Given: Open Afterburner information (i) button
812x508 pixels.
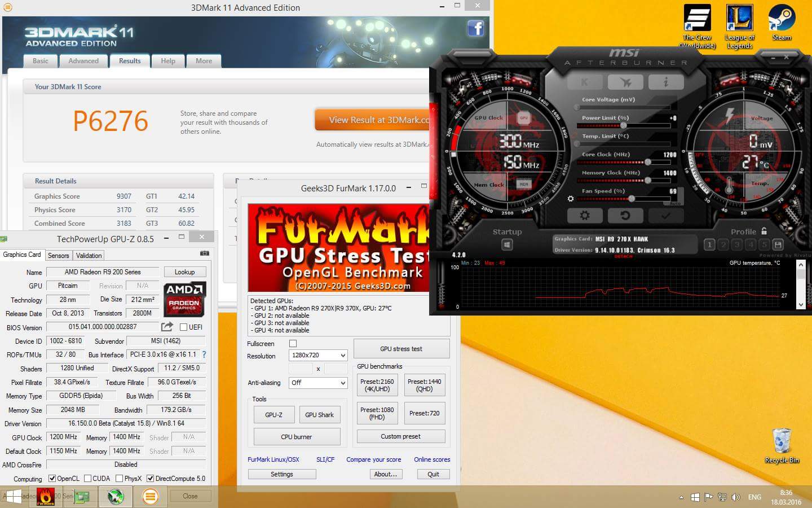Looking at the screenshot, I should 666,82.
